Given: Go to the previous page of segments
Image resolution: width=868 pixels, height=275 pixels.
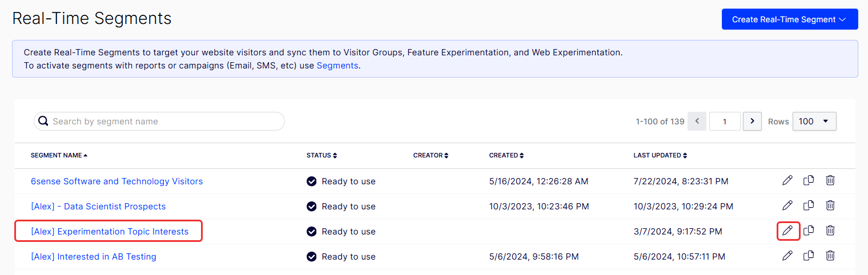Looking at the screenshot, I should 697,121.
